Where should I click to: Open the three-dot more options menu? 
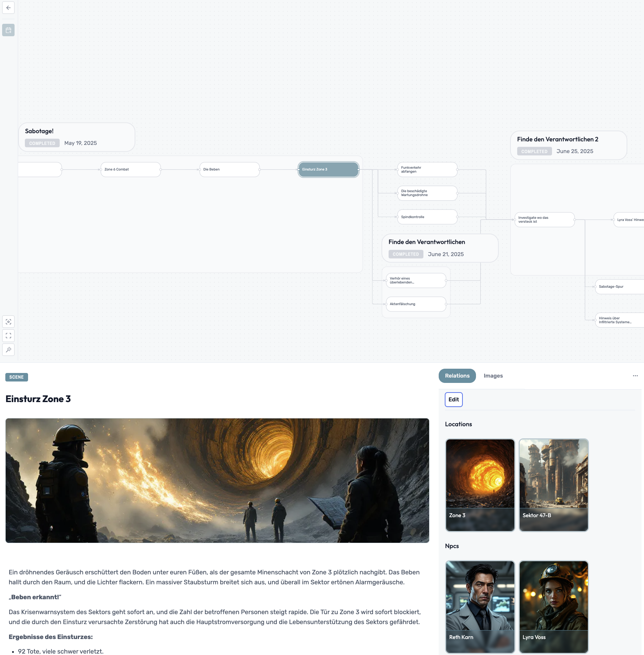(x=635, y=376)
